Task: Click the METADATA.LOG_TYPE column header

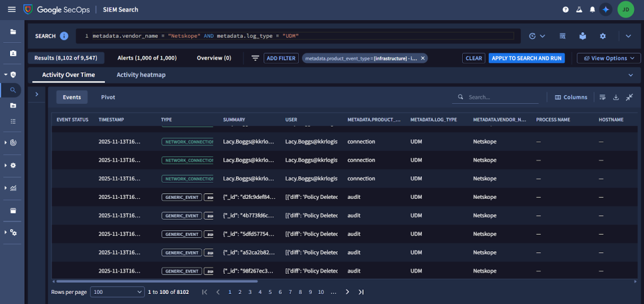Action: tap(434, 120)
